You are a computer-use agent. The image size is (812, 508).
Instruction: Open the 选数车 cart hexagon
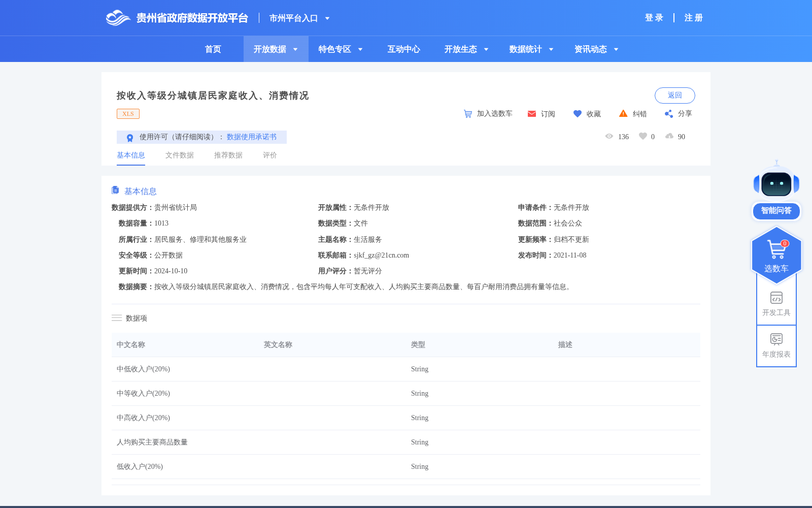776,255
